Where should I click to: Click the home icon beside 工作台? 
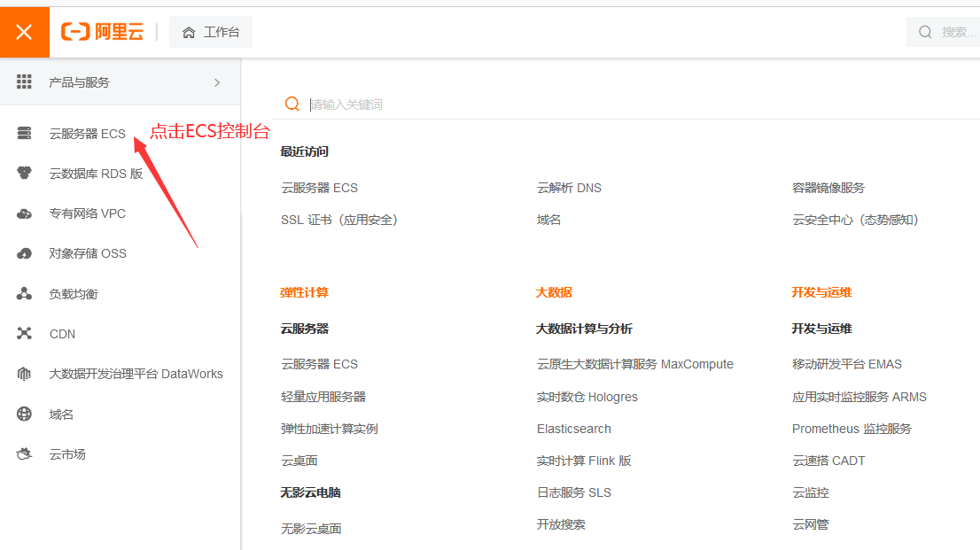point(189,33)
